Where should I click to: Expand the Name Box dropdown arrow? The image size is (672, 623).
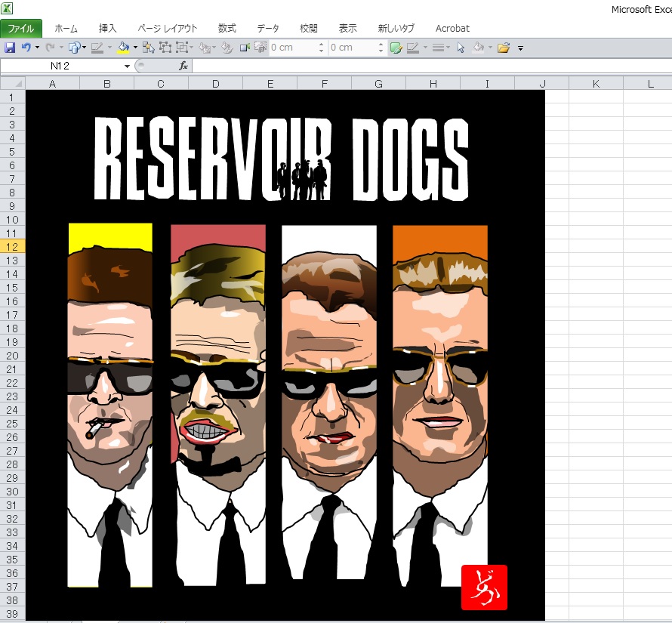click(x=127, y=66)
